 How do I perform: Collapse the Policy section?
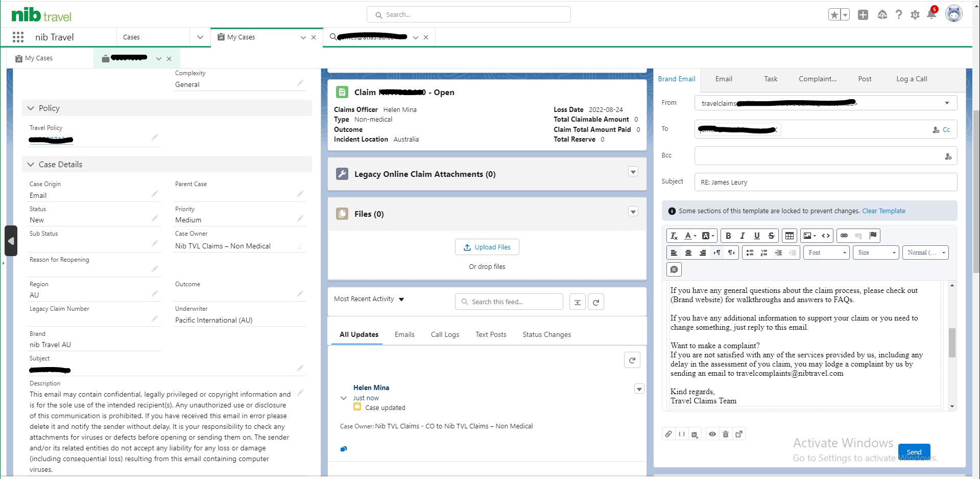pos(31,108)
